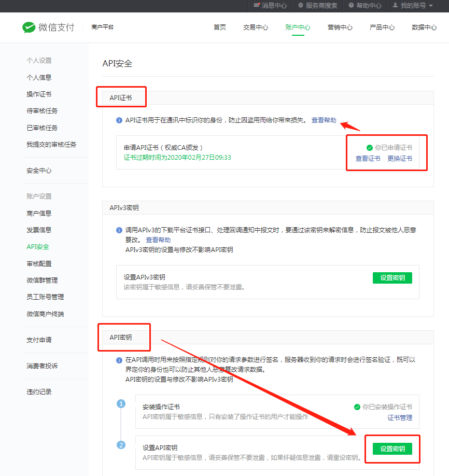Click the WeChat Pay green logo icon
449x476 pixels.
[29, 27]
